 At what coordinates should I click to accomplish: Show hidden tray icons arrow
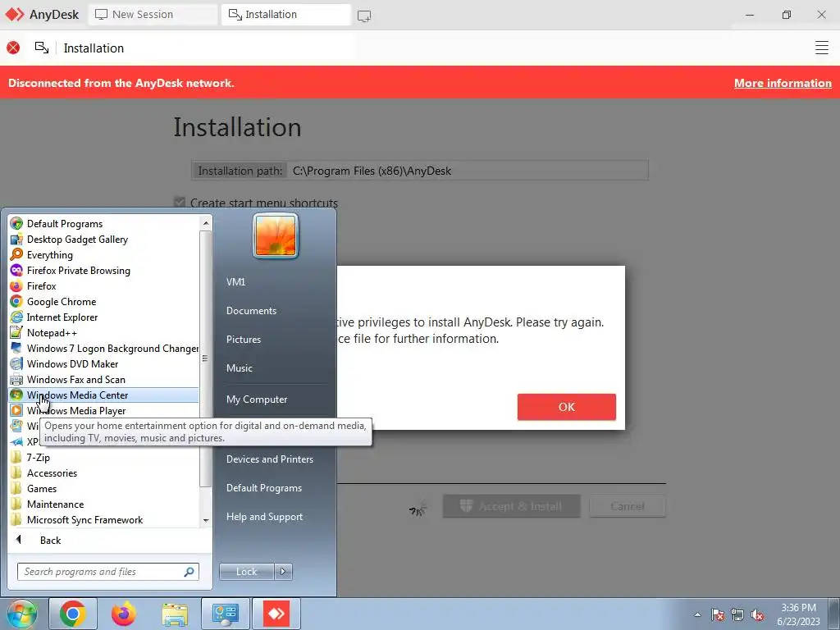(x=697, y=615)
